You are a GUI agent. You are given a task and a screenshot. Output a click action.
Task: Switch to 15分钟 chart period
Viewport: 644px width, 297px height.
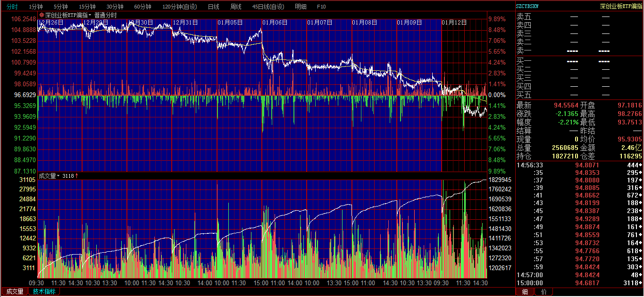87,7
